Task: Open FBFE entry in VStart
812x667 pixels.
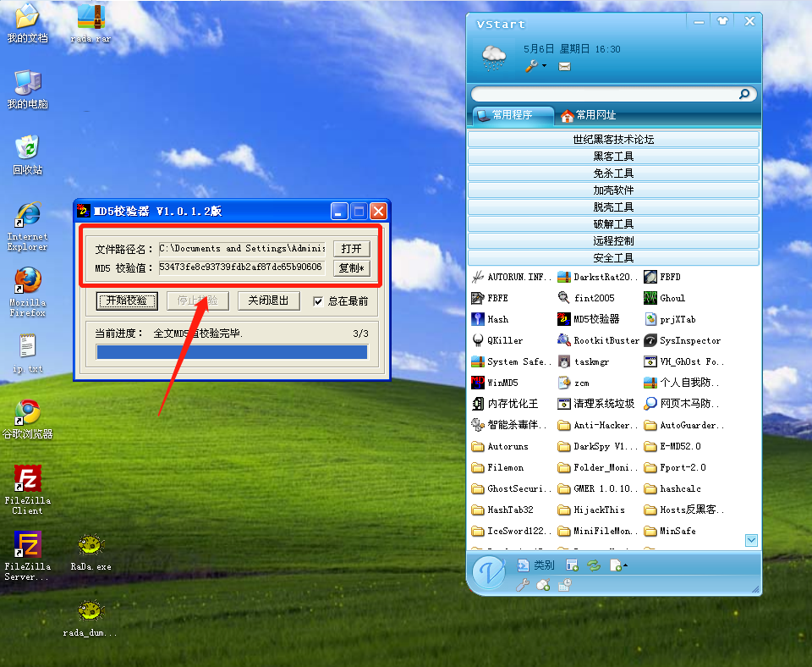Action: tap(490, 298)
